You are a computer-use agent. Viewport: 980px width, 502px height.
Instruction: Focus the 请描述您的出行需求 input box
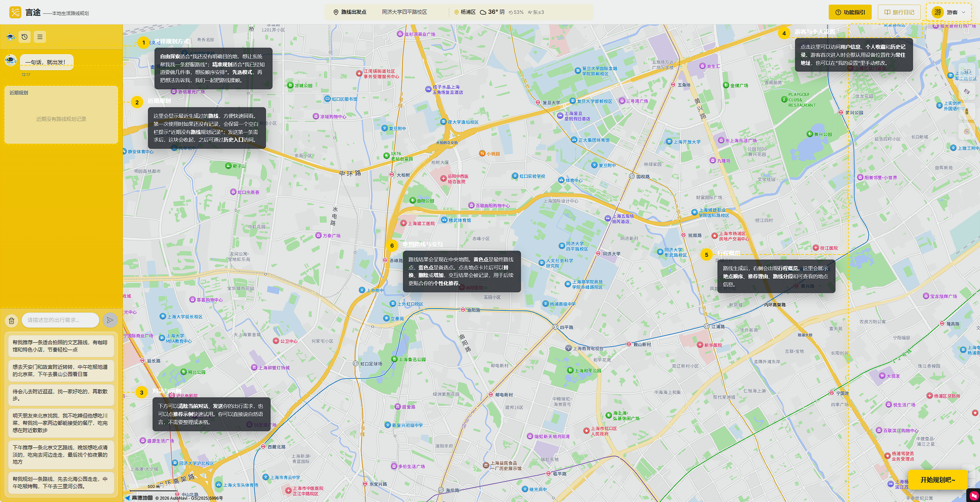coord(60,320)
